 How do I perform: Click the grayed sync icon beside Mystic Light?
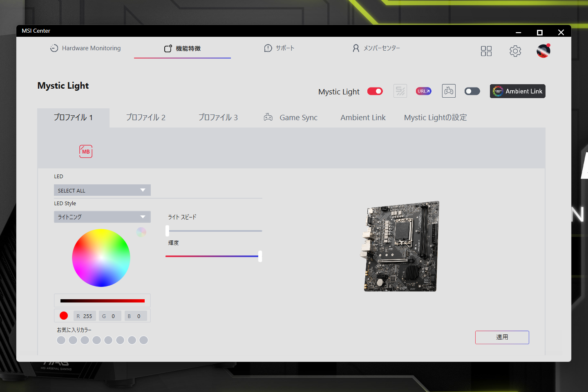400,91
